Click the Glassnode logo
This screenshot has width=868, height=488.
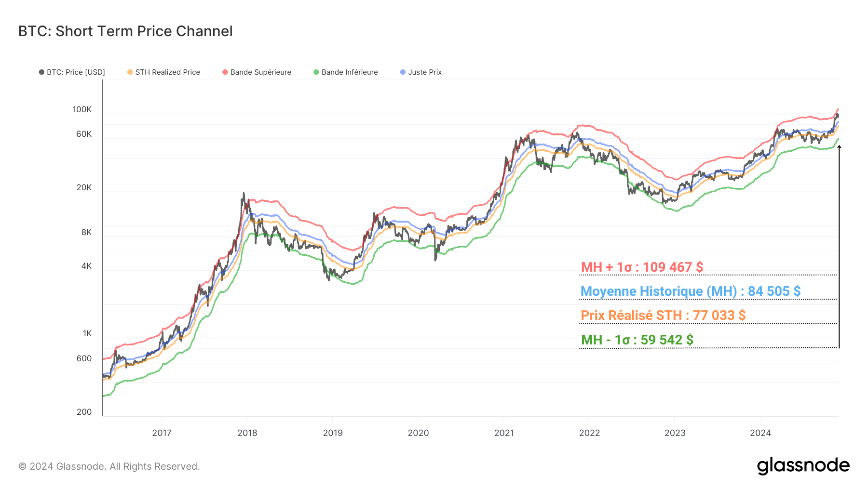coord(803,465)
